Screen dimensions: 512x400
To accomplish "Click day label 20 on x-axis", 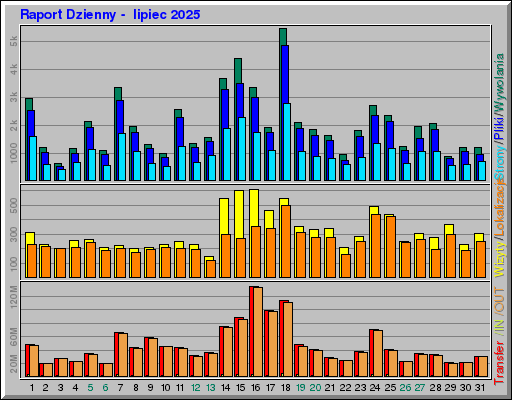I will pyautogui.click(x=315, y=388).
